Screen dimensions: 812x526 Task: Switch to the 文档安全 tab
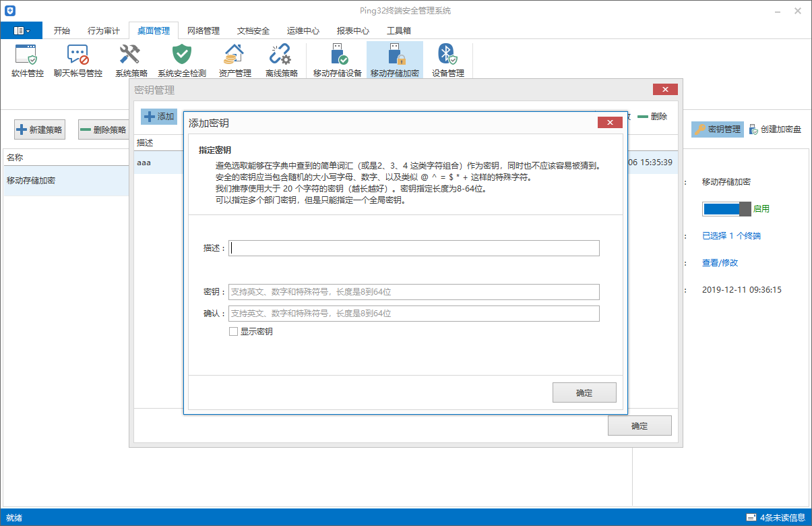tap(253, 31)
